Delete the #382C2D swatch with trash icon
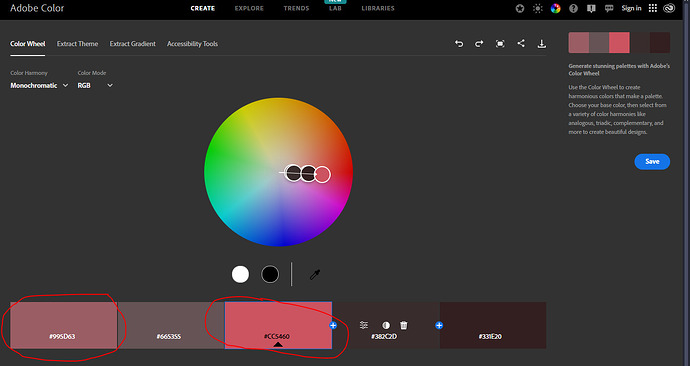The width and height of the screenshot is (690, 366). coord(404,325)
